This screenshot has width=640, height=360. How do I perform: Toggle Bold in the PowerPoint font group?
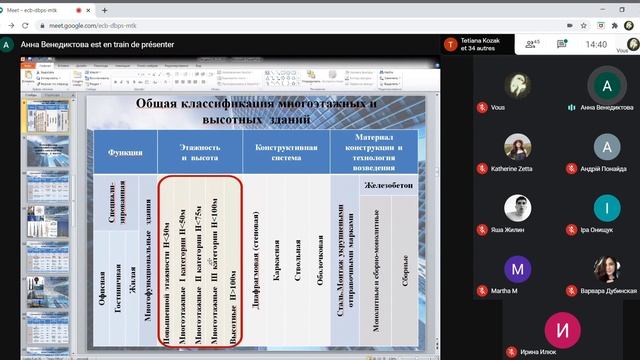click(x=116, y=82)
